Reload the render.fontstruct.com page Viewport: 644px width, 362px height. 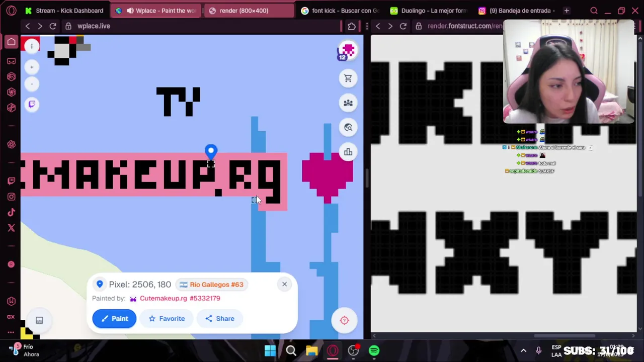[403, 26]
